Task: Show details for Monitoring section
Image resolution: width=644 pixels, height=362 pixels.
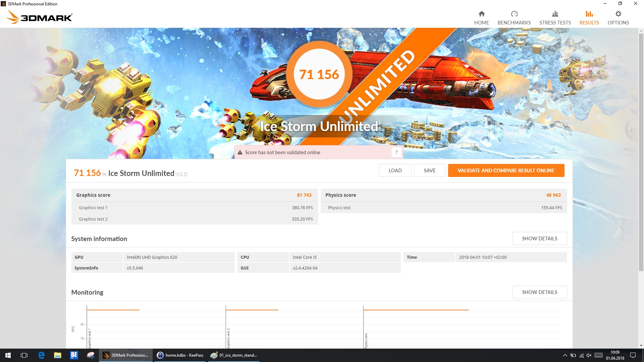Action: [x=539, y=292]
